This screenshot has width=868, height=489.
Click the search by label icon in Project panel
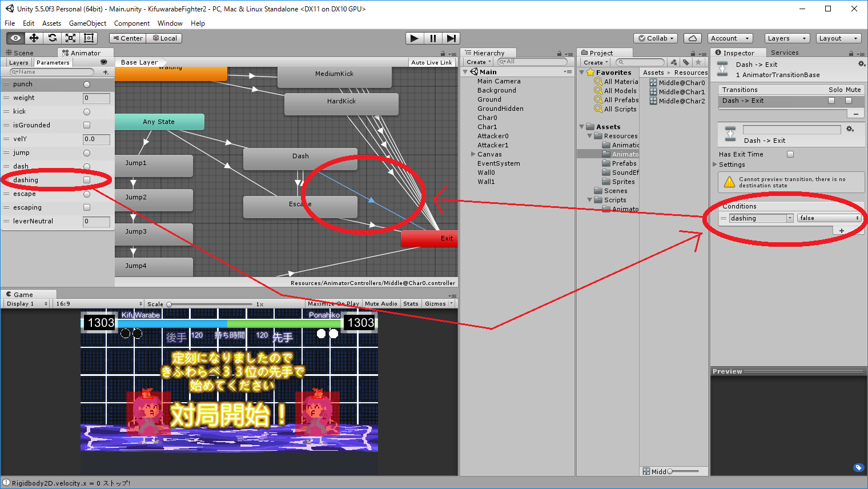click(686, 62)
